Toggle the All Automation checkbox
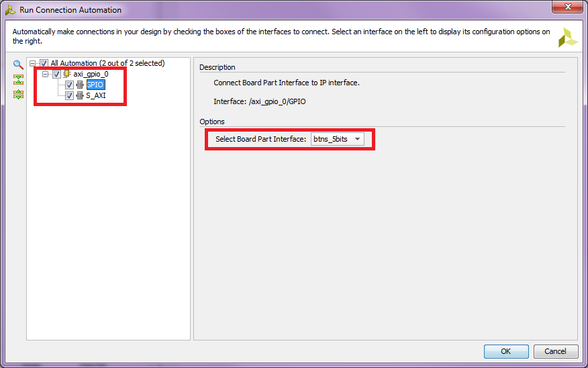 click(x=44, y=63)
